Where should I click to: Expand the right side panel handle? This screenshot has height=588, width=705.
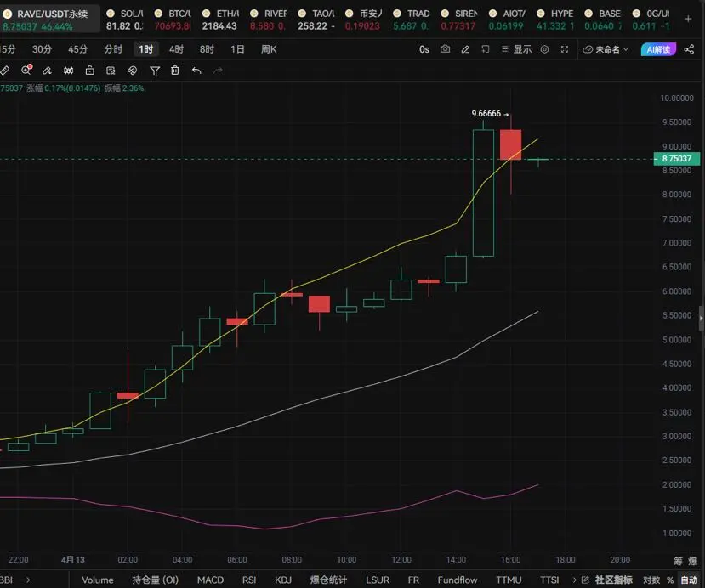point(702,318)
